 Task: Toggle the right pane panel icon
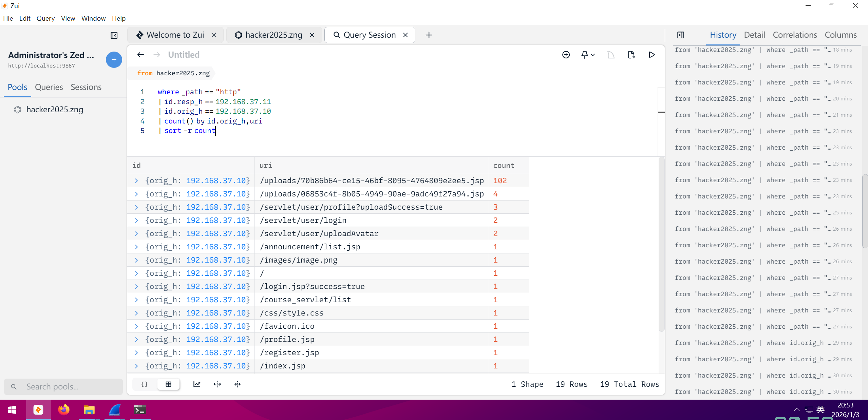pos(681,35)
